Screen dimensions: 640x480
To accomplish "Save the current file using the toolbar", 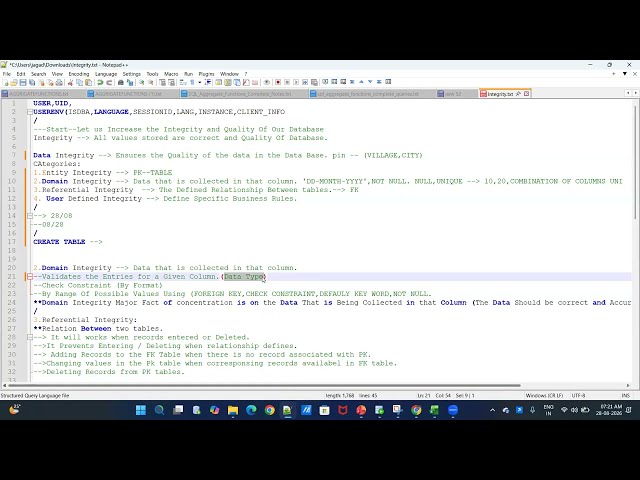I will click(23, 82).
